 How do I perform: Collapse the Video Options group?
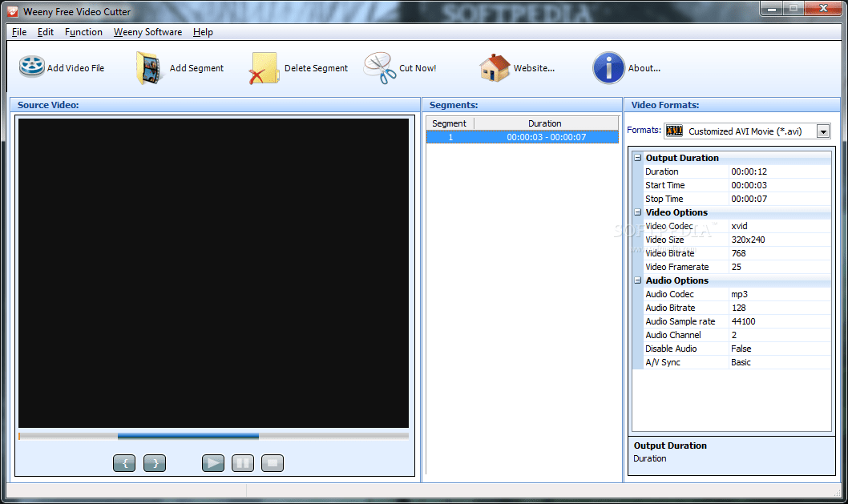point(638,212)
